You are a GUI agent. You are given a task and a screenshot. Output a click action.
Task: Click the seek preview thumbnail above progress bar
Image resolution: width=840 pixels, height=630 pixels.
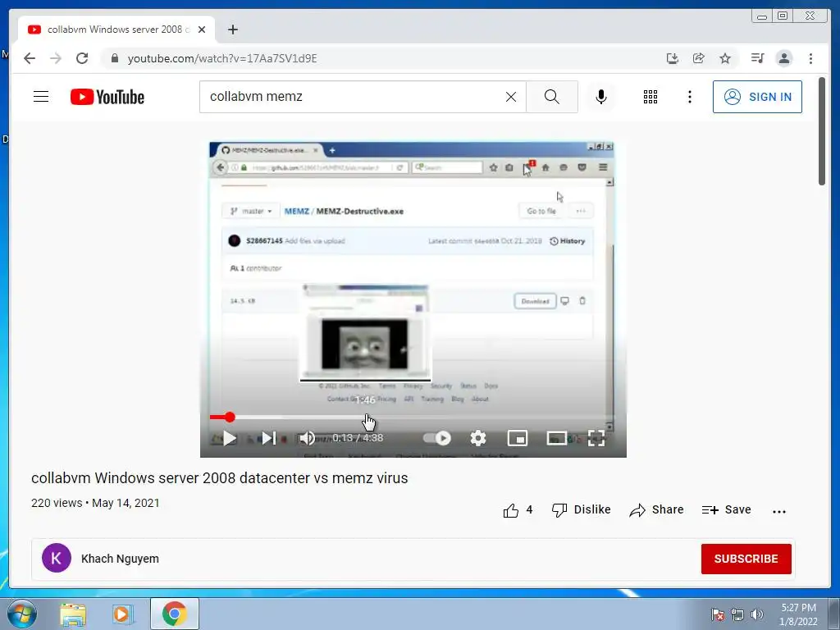(365, 332)
